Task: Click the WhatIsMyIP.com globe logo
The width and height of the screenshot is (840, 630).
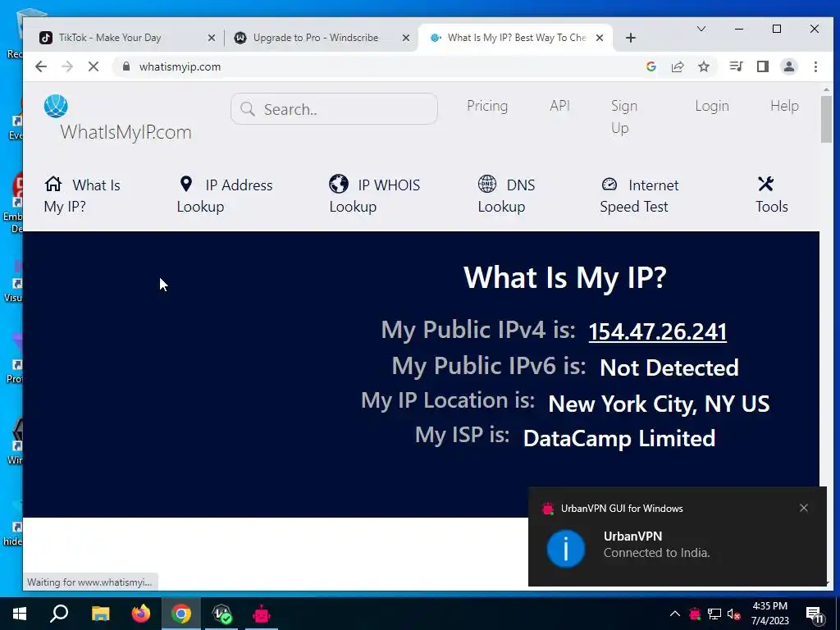Action: [56, 106]
